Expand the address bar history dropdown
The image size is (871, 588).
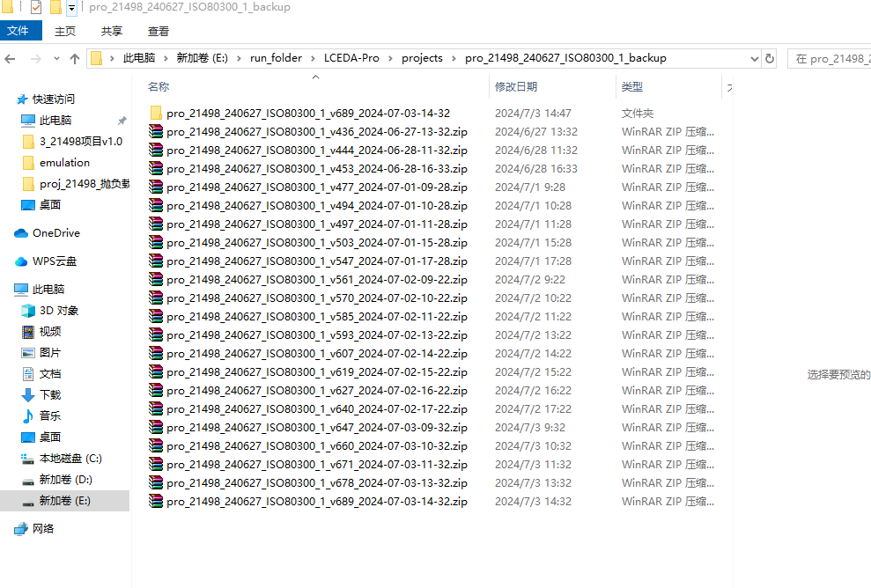pos(754,58)
